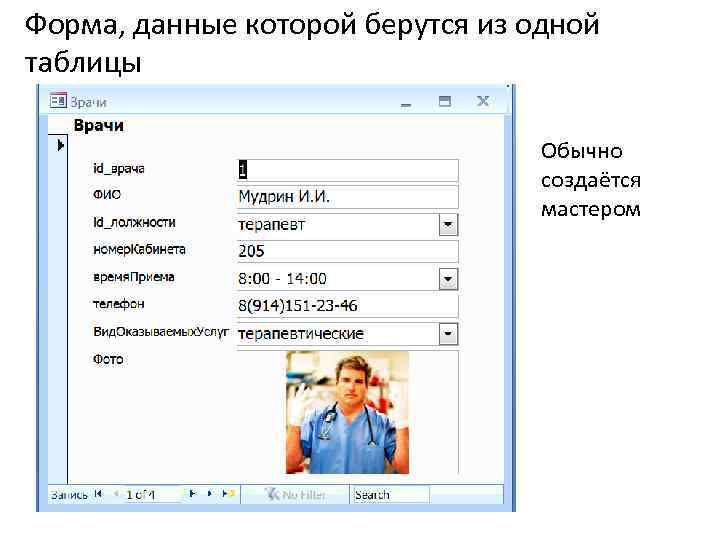
Task: Click the ФИО field with Мудрин И.И.
Action: (x=347, y=197)
